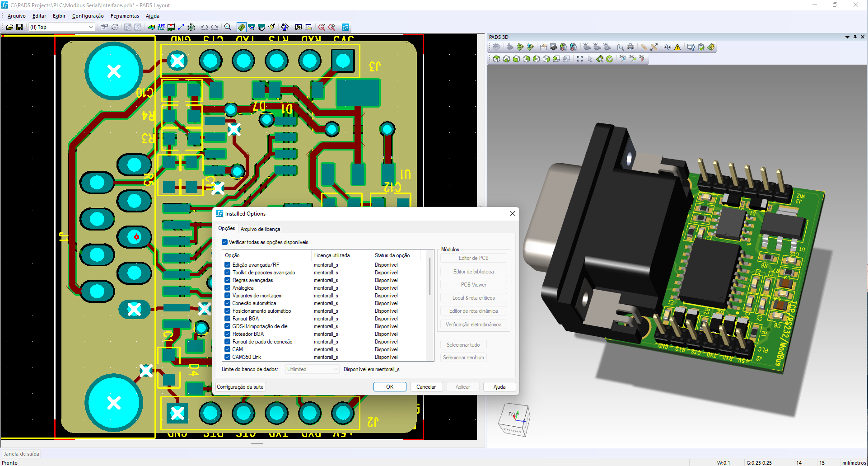Click 'Configuração da suite' button
The height and width of the screenshot is (466, 868).
240,387
